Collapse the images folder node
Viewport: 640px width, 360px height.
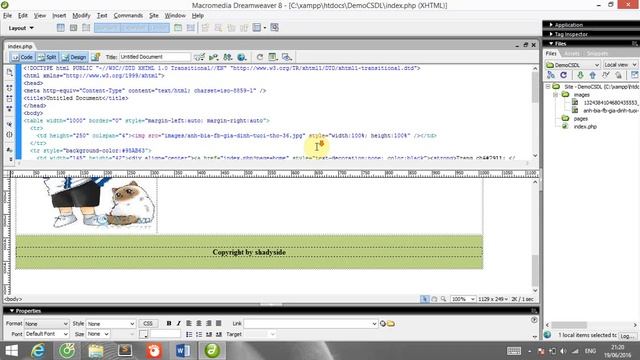556,95
